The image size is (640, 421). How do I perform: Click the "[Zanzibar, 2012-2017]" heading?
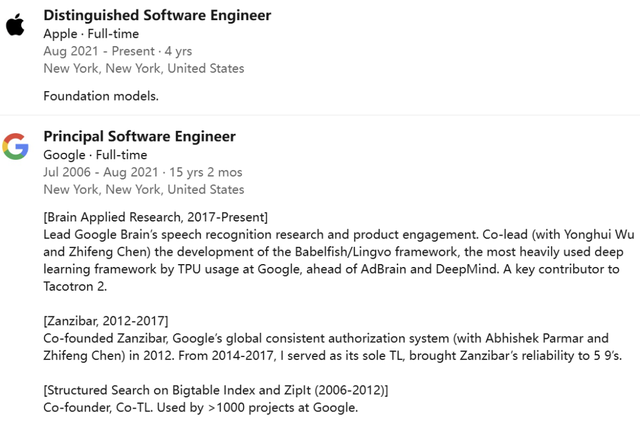coord(105,321)
